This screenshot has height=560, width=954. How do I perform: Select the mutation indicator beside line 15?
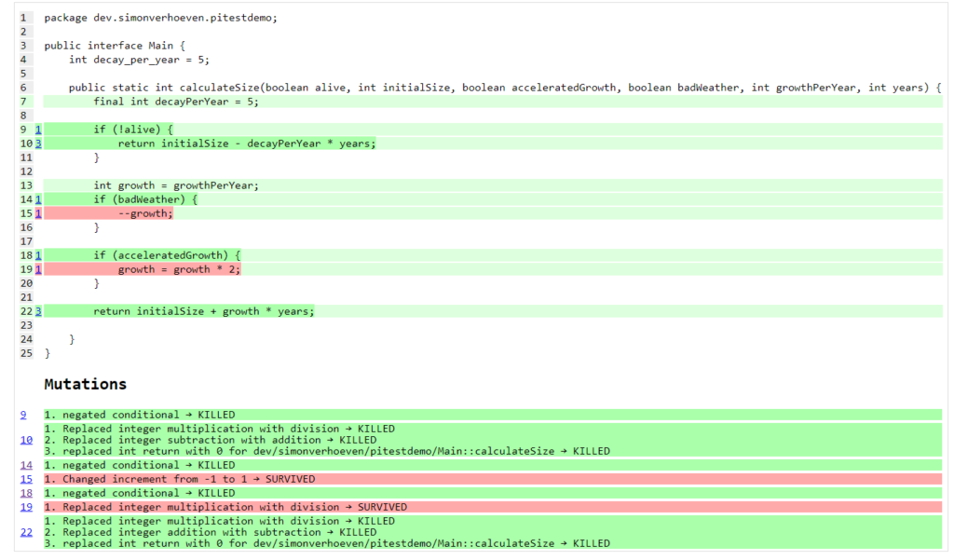37,212
